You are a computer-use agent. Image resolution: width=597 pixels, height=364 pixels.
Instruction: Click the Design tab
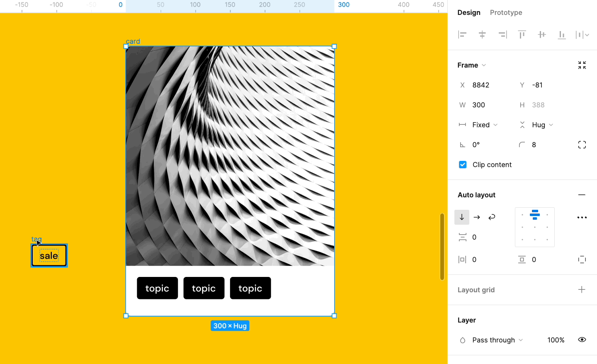point(468,12)
